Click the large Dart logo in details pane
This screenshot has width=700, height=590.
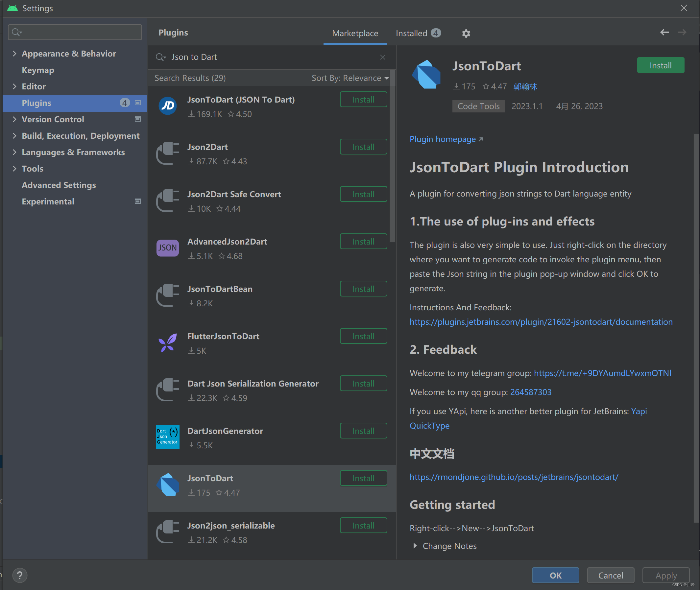pos(426,75)
